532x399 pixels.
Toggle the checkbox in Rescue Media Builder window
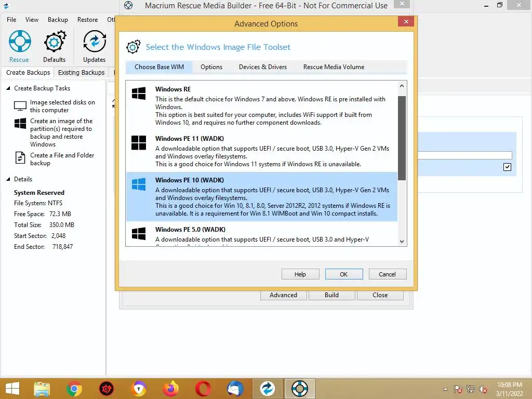[507, 167]
